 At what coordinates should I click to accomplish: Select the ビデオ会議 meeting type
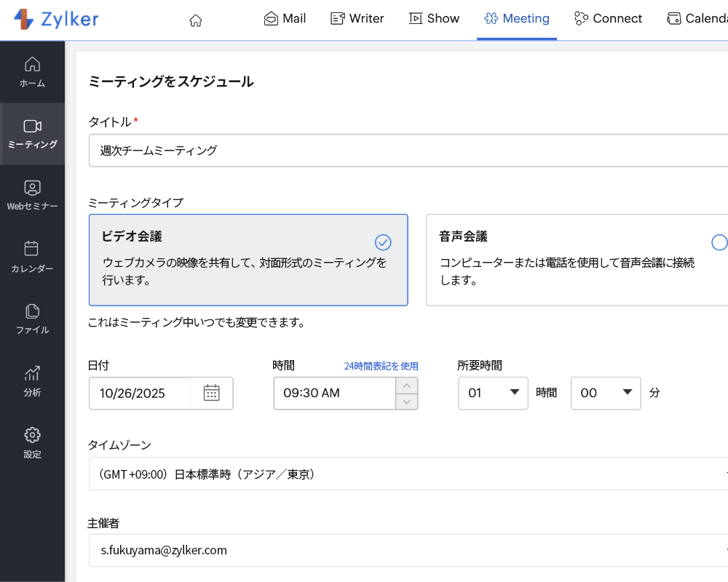pyautogui.click(x=248, y=260)
